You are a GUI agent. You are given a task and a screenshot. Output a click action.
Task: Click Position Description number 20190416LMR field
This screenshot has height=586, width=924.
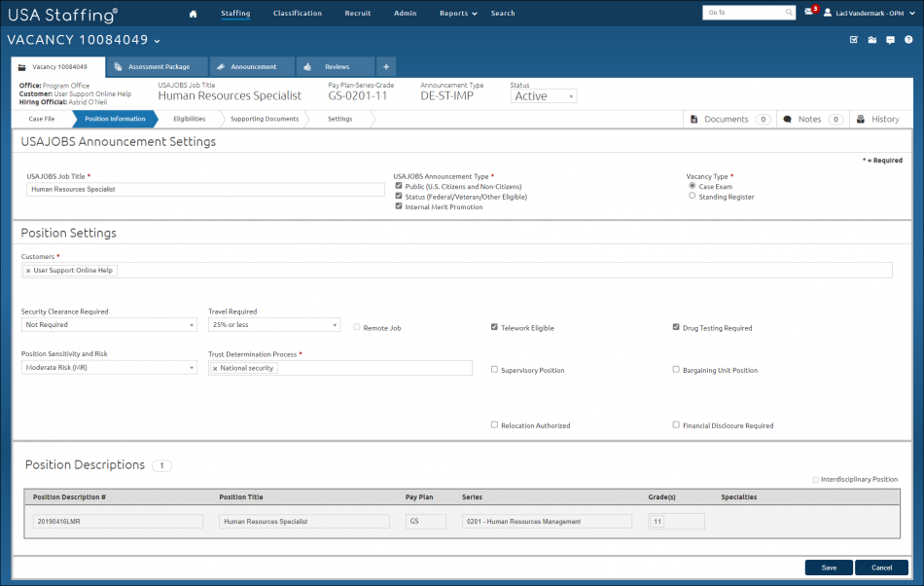click(x=118, y=521)
